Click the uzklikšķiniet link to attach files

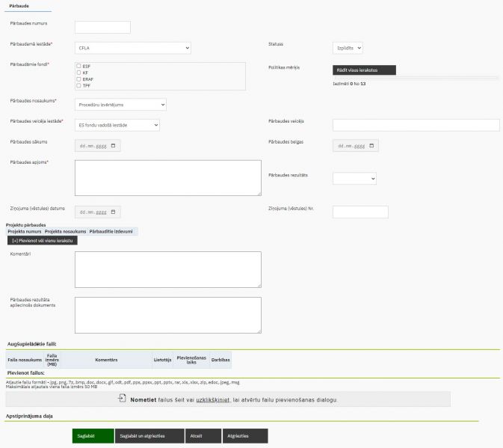[213, 400]
